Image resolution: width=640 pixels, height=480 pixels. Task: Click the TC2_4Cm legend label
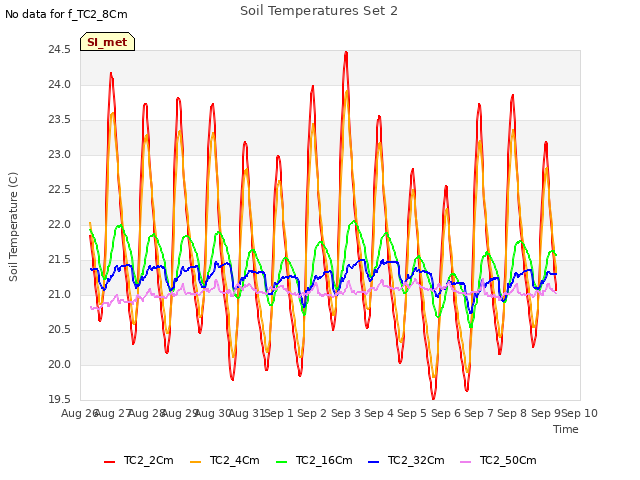click(235, 460)
